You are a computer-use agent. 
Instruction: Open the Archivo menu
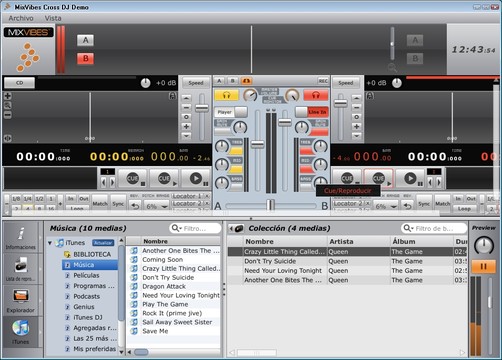tap(21, 18)
